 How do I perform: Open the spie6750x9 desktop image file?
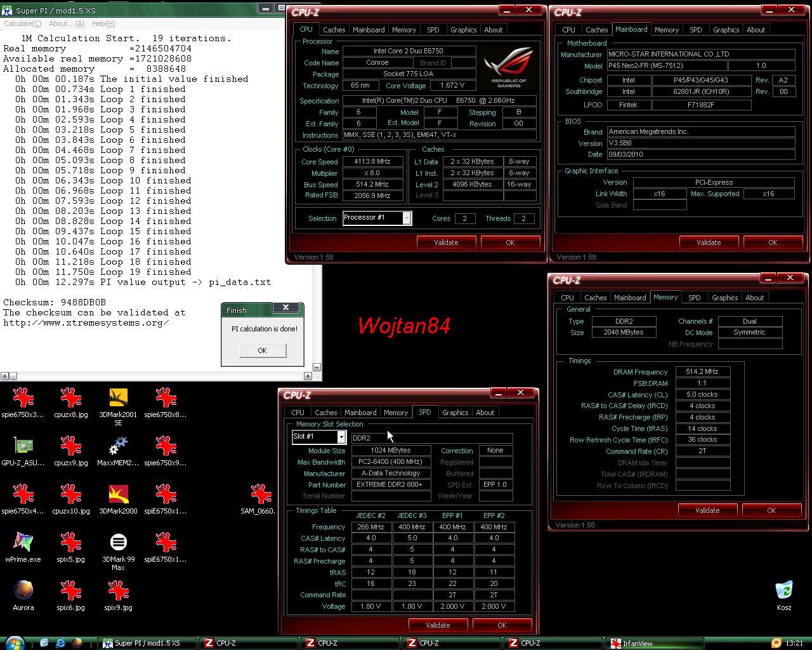(166, 451)
